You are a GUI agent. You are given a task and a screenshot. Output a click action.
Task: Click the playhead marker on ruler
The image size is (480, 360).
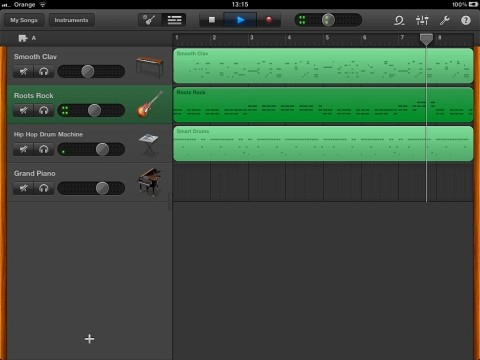coord(426,39)
